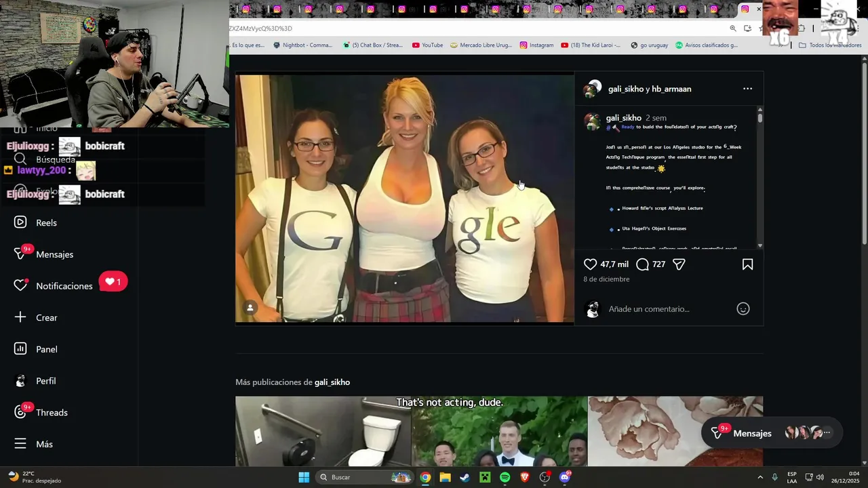The width and height of the screenshot is (868, 488).
Task: Click the main post photo
Action: coord(405,199)
